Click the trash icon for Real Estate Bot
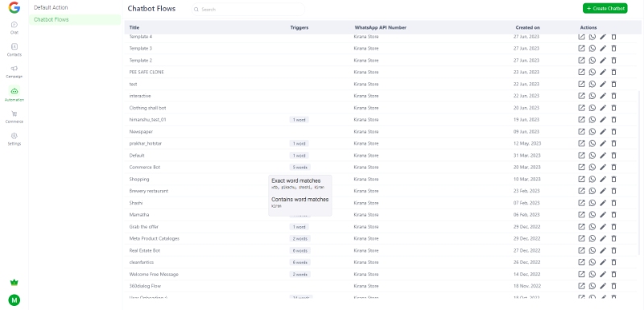Viewport: 644px width, 310px height. [613, 250]
